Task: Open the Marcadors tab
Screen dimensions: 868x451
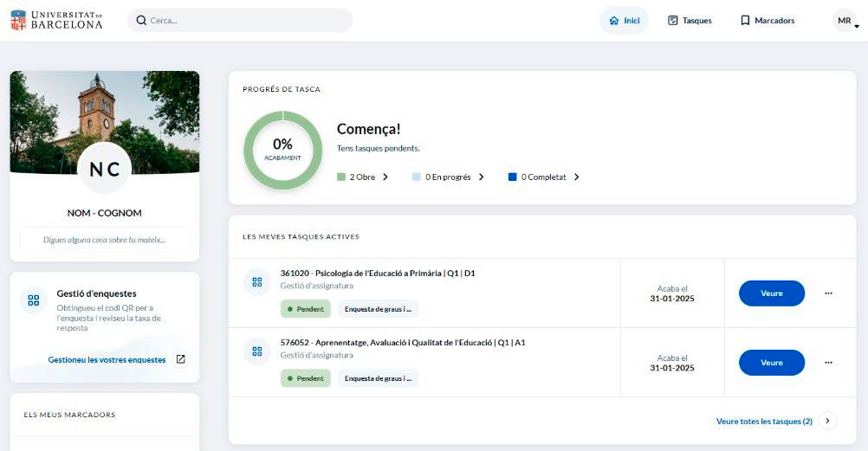Action: [x=767, y=21]
